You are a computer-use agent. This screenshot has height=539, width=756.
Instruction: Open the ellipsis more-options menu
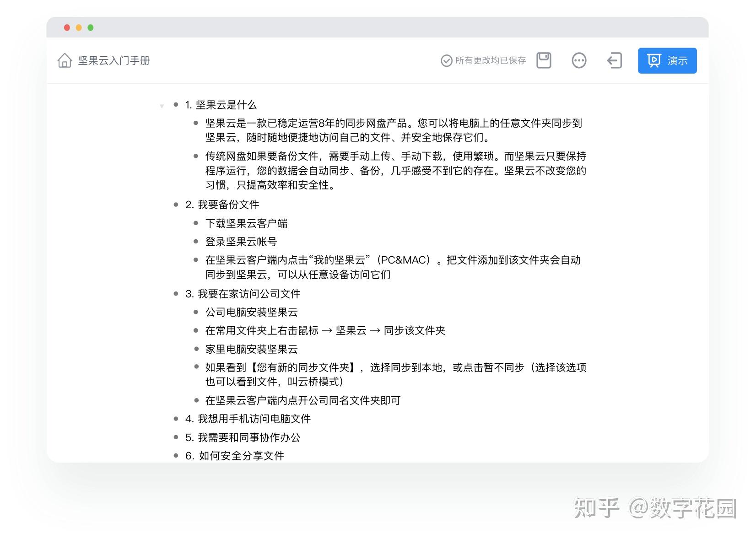click(x=579, y=60)
